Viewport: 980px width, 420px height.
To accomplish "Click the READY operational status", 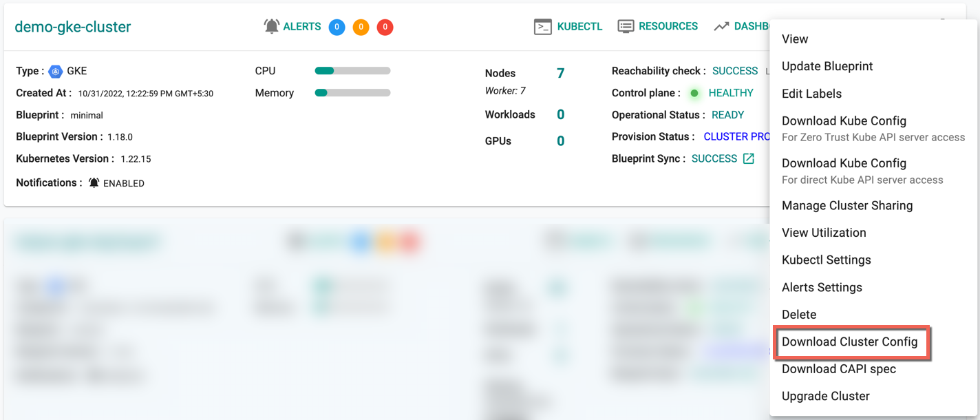I will pos(728,115).
